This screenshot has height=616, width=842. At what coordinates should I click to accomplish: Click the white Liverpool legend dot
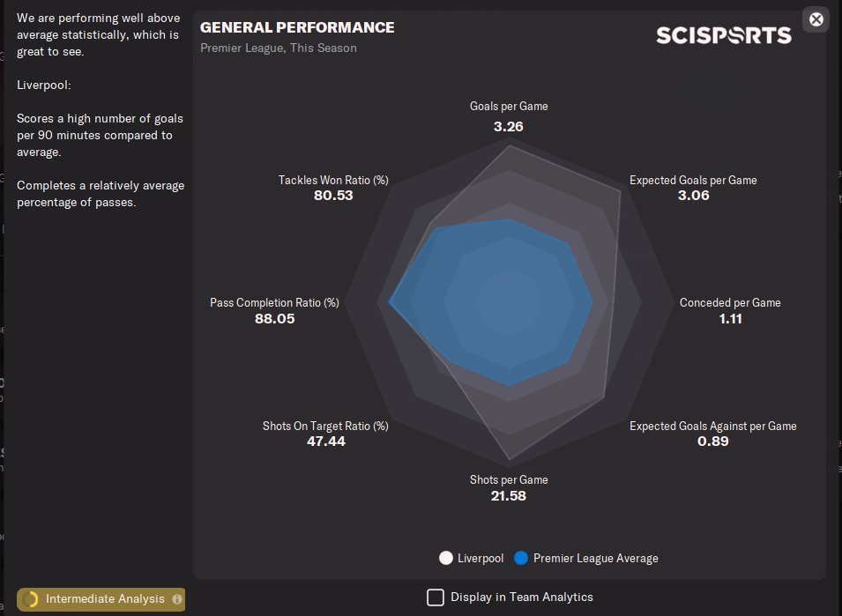coord(446,558)
